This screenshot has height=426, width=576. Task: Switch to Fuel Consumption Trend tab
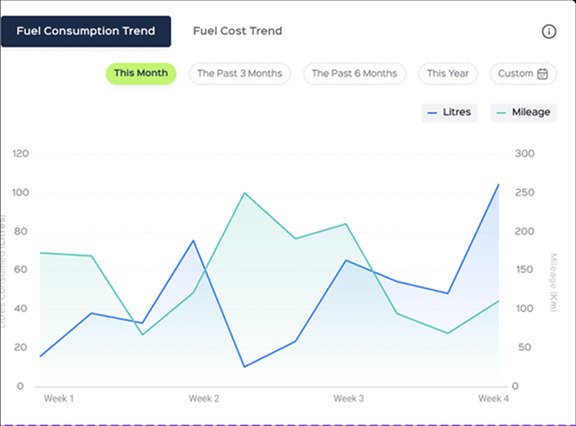click(86, 31)
